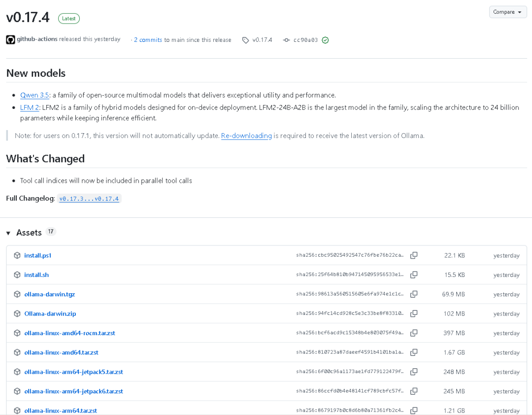Viewport: 532px width, 415px height.
Task: Click package icon next to ollama-linux-arm64-jetpack6.tar.zst
Action: 17,391
